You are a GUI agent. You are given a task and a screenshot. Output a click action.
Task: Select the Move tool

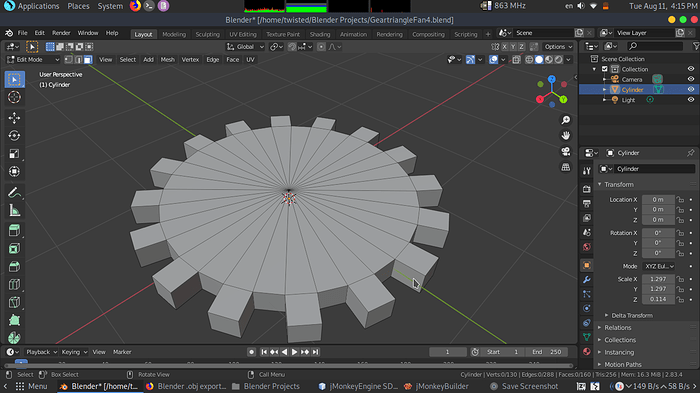[x=14, y=118]
